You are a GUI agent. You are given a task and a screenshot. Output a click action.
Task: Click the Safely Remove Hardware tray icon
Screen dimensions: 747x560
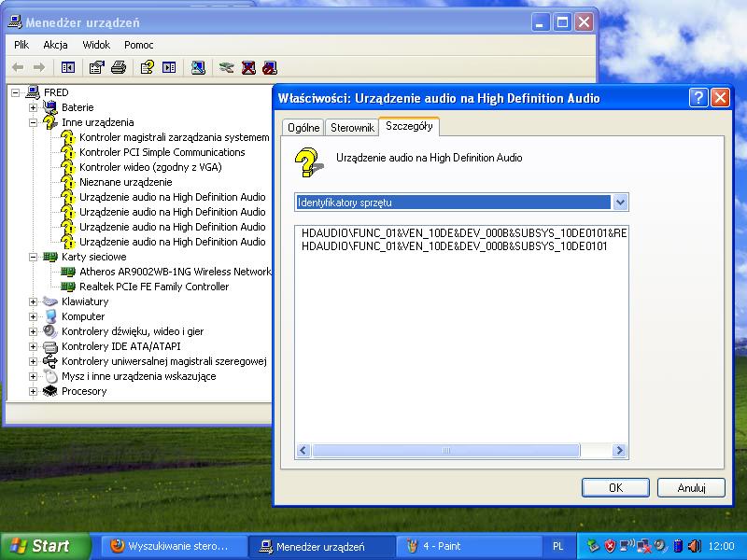[x=593, y=546]
